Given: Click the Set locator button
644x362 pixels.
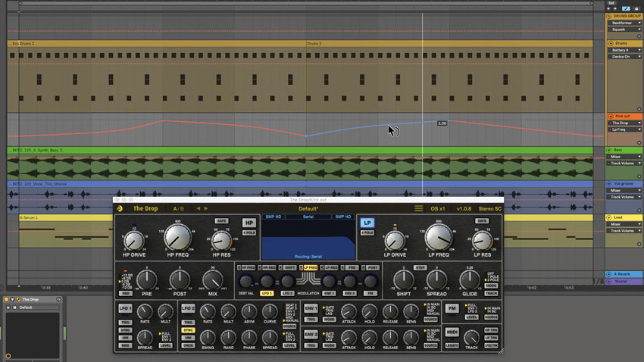Looking at the screenshot, I should [x=611, y=2].
